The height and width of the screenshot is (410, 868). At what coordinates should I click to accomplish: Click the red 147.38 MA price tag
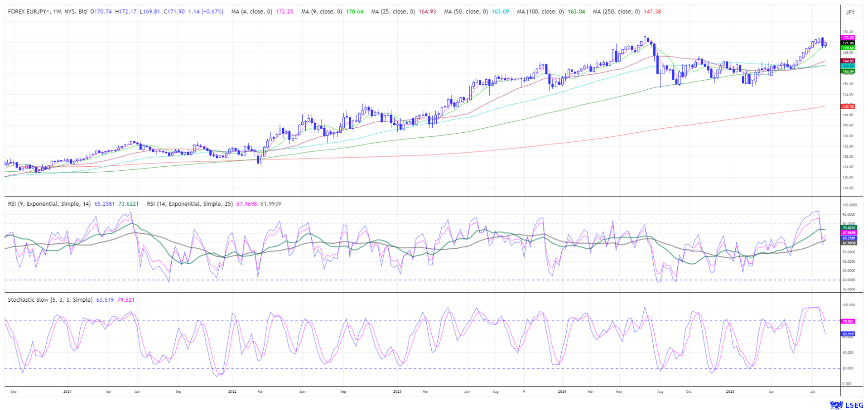(x=848, y=106)
